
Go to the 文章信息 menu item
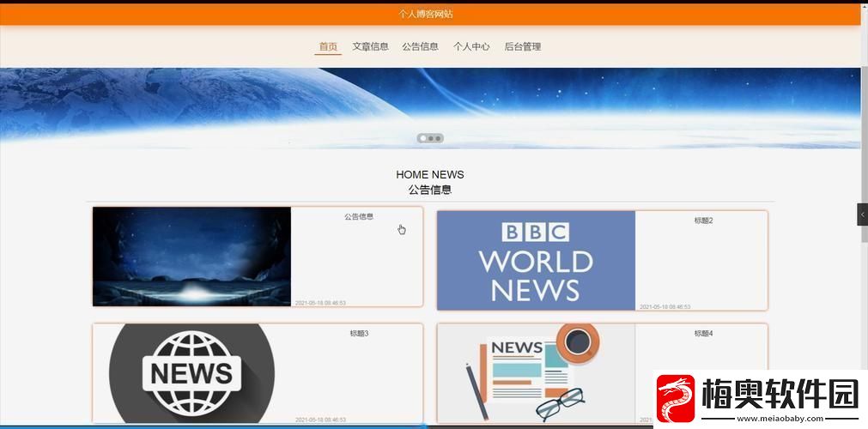coord(370,47)
